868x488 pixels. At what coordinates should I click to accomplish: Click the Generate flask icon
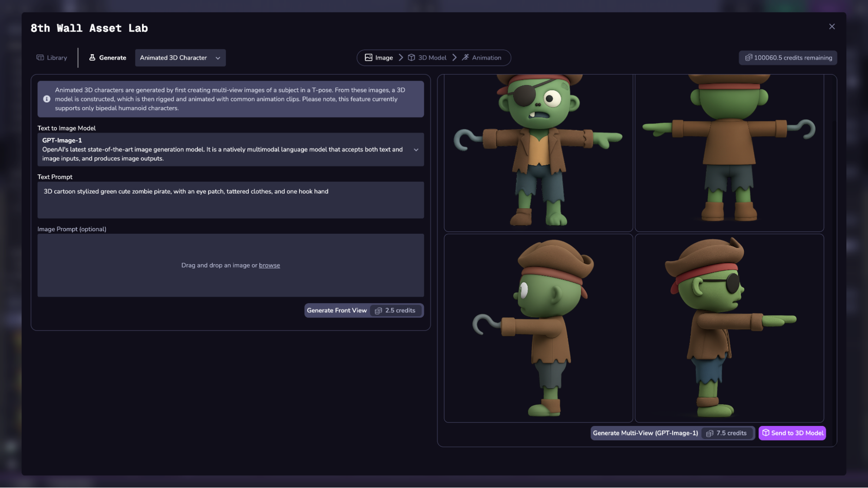pyautogui.click(x=92, y=58)
